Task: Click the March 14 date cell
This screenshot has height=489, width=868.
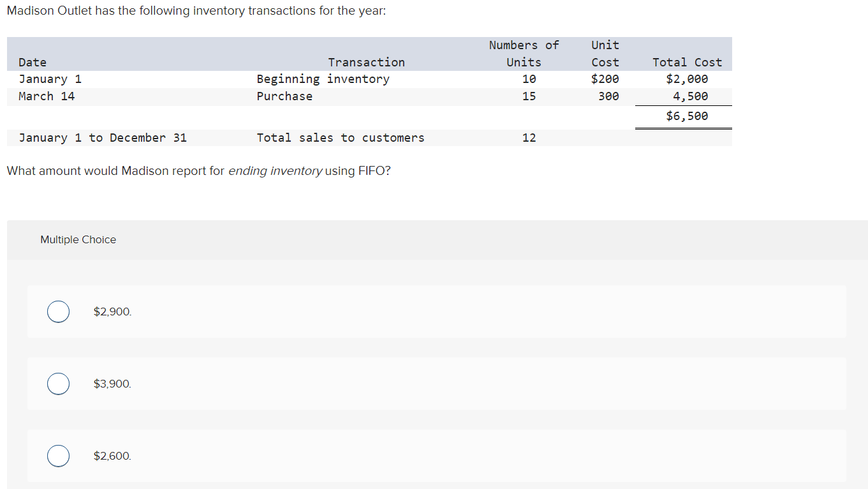Action: click(47, 96)
